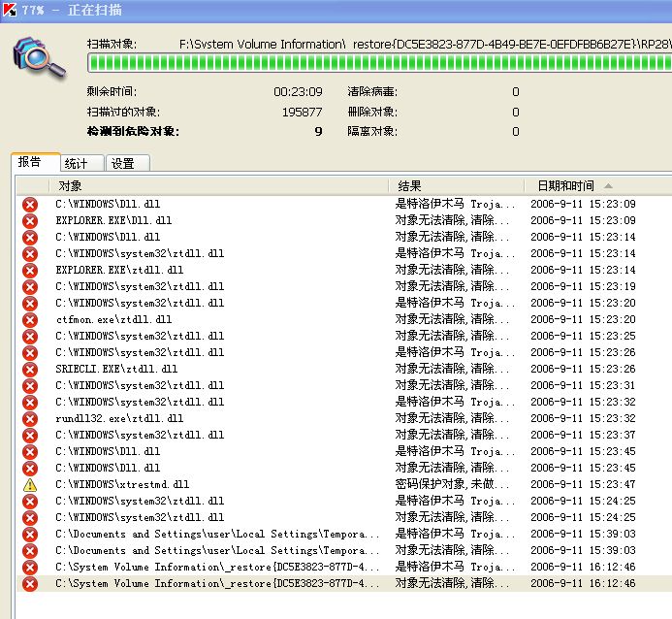Sort by the 结果 column header

pos(457,186)
